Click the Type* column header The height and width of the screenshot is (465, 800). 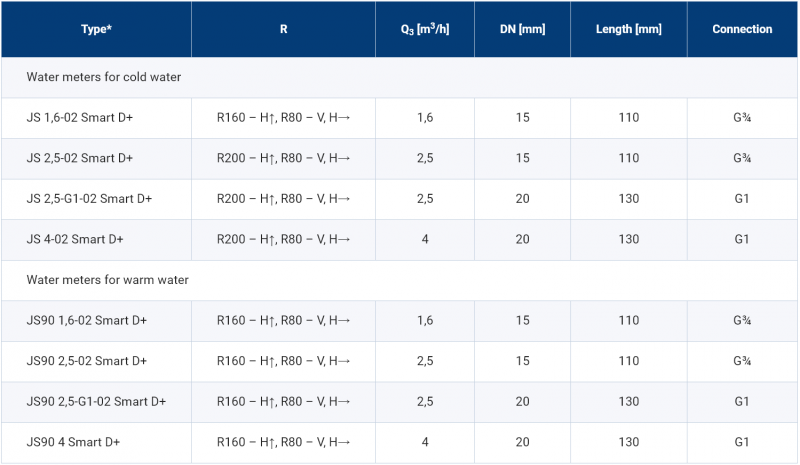coord(96,29)
